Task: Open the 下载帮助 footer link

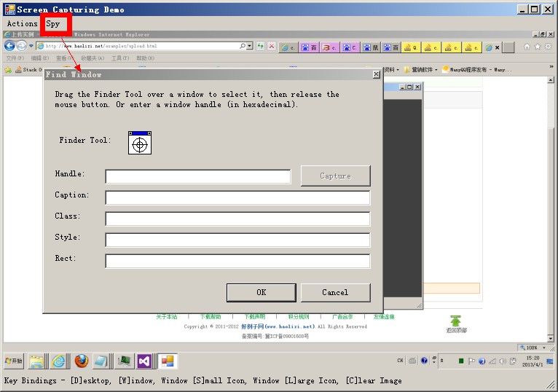Action: coord(211,316)
